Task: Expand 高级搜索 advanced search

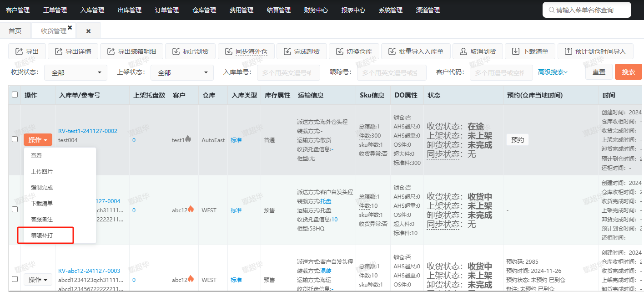Action: (x=553, y=72)
